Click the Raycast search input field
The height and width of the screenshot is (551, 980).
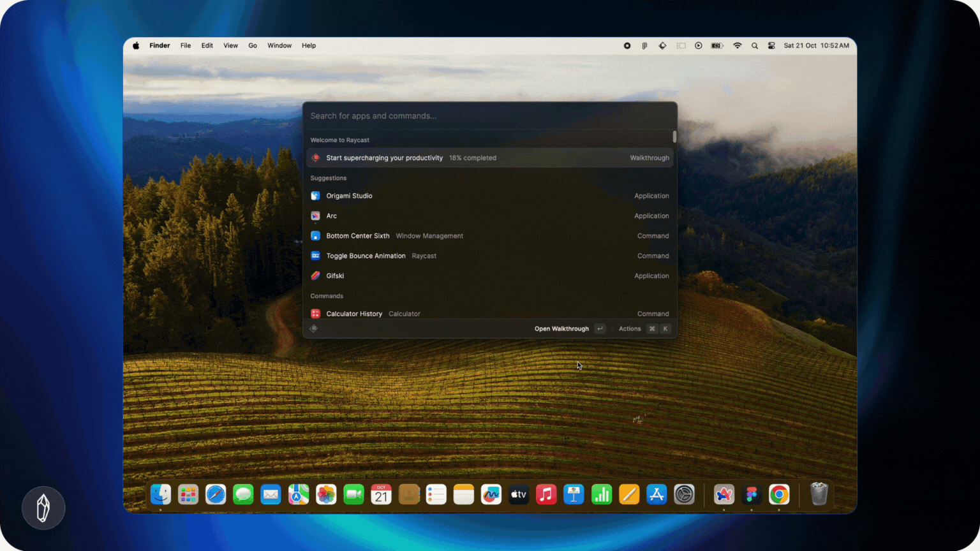489,116
